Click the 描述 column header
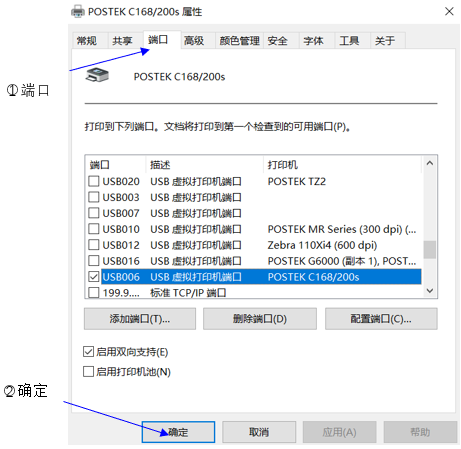This screenshot has width=461, height=449. pos(205,165)
